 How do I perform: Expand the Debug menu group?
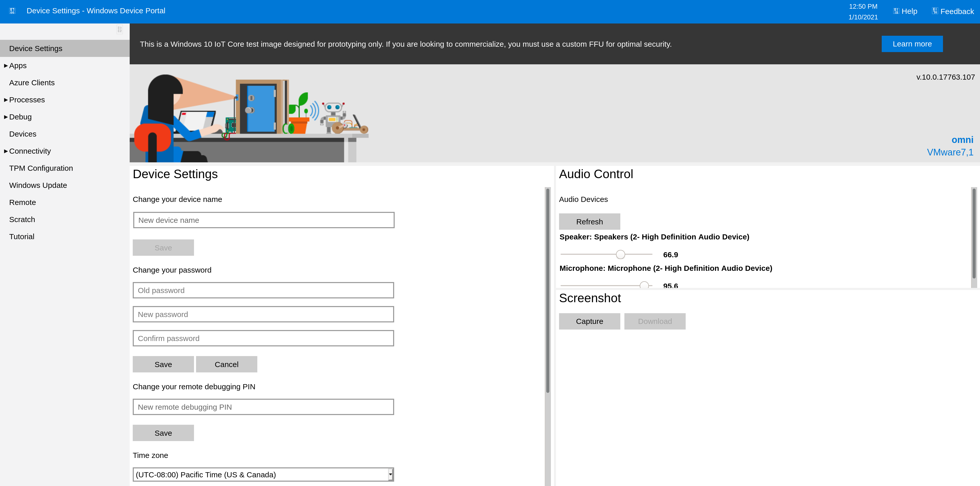pyautogui.click(x=6, y=117)
